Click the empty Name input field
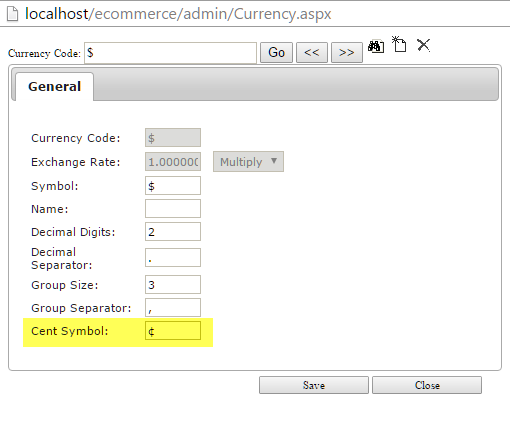 (x=173, y=209)
